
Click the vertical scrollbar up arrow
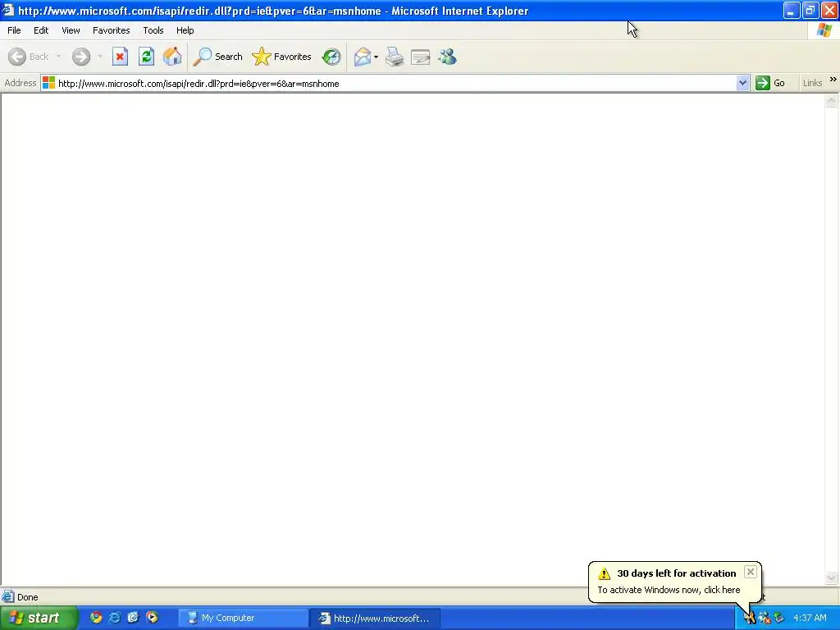coord(832,100)
